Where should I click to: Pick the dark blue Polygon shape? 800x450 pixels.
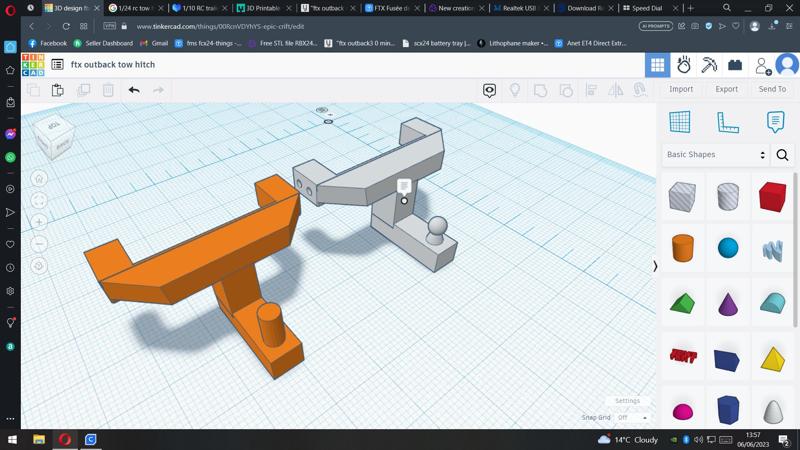pyautogui.click(x=728, y=410)
